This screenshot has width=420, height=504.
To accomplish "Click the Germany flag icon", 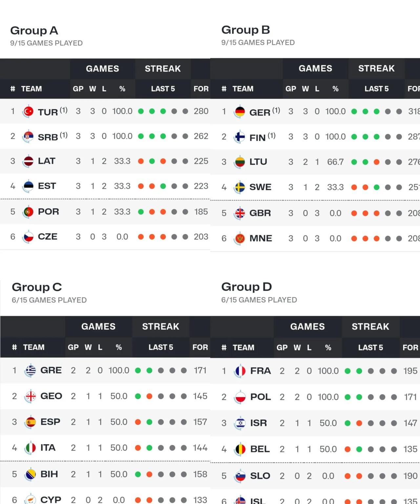I will (240, 112).
